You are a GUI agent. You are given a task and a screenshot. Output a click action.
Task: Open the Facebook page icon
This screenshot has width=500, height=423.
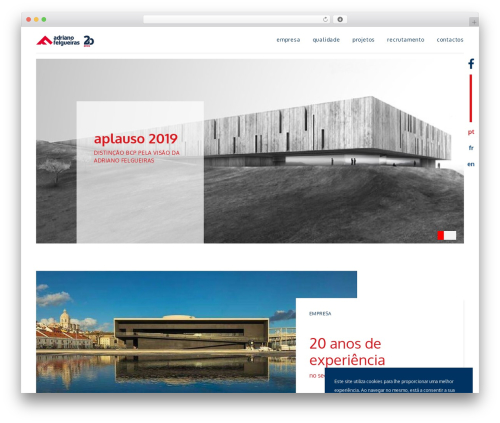[471, 64]
